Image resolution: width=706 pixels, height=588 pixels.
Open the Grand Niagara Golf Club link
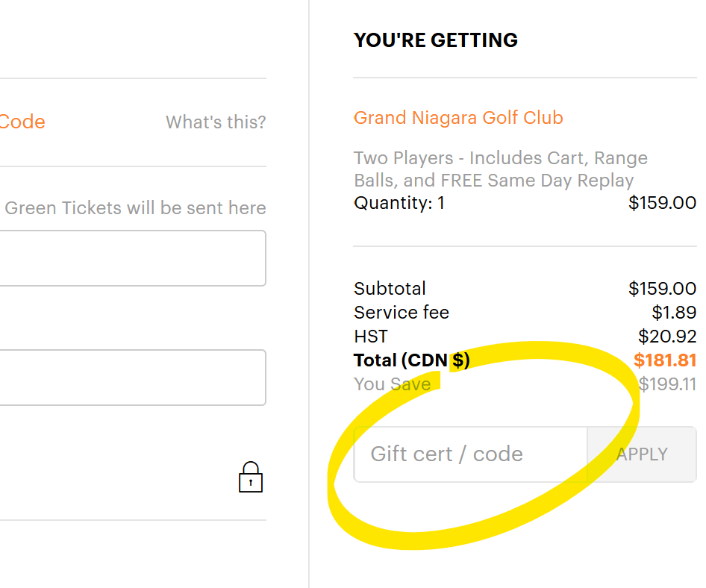tap(458, 118)
